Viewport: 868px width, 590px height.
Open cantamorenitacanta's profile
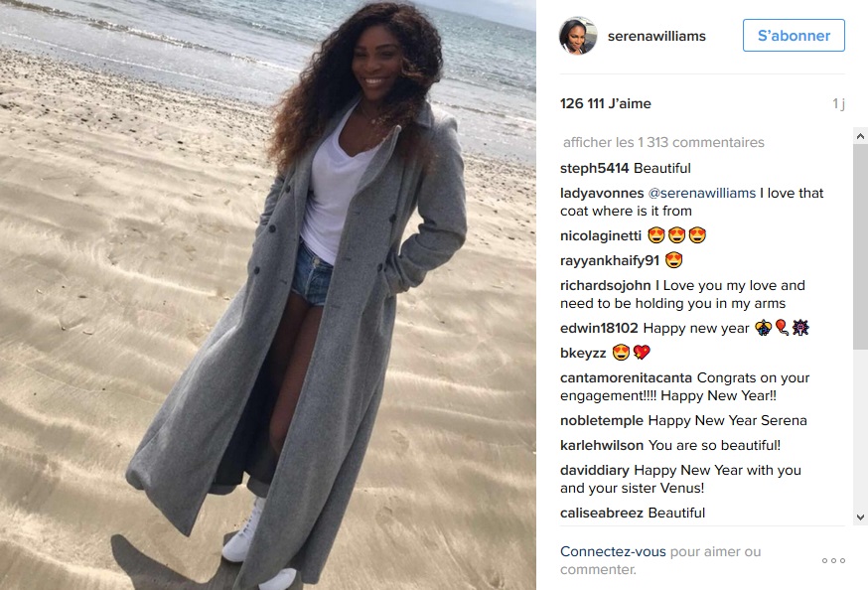(x=626, y=378)
